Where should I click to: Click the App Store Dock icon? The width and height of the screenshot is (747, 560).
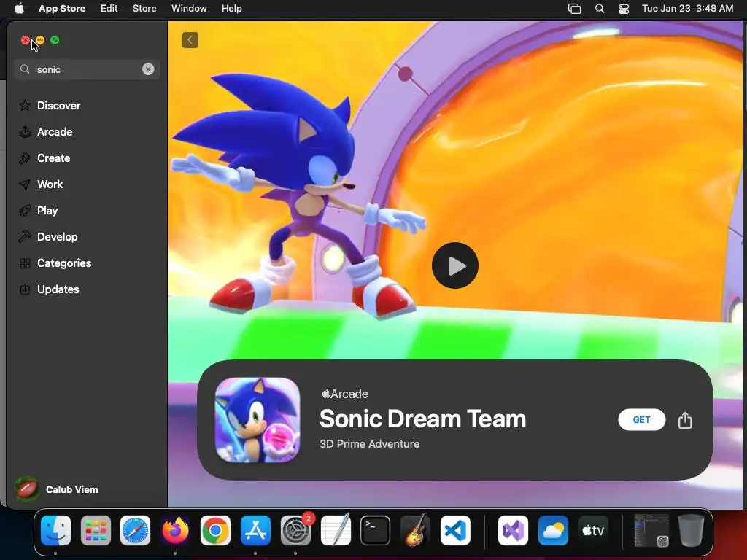tap(255, 530)
